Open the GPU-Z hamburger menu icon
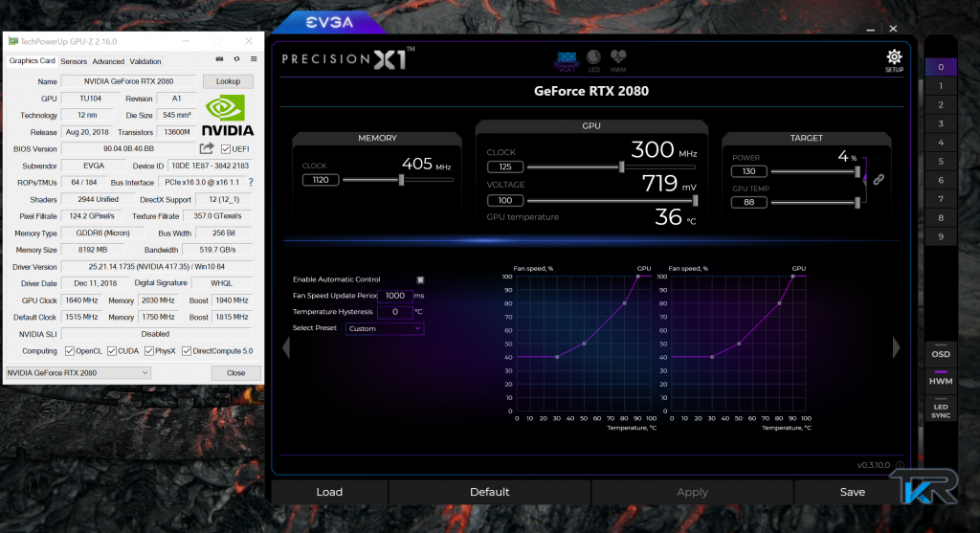The width and height of the screenshot is (980, 533). pos(254,59)
